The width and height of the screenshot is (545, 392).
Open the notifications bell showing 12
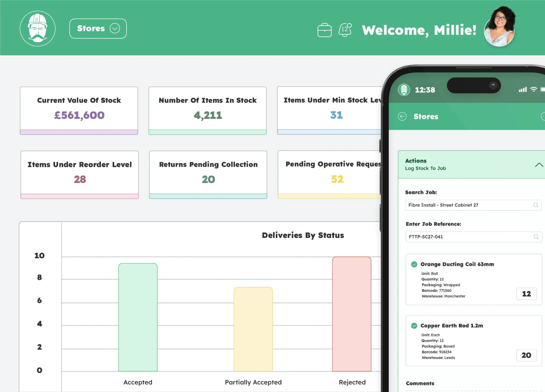[345, 30]
